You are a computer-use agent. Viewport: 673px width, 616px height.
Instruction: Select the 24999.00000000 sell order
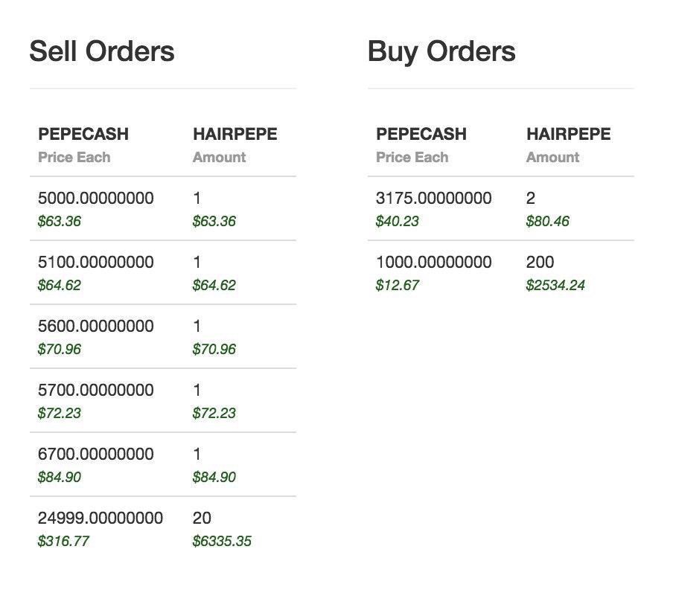pos(163,528)
